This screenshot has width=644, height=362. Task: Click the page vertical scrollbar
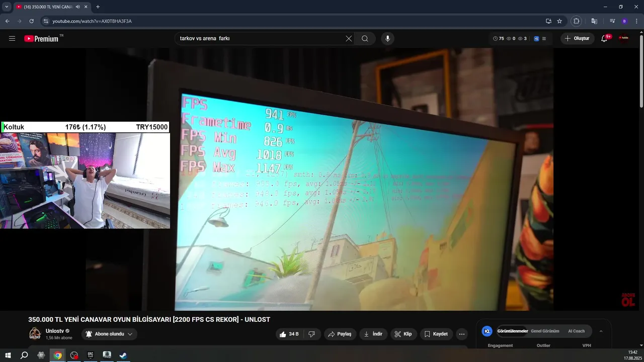[x=641, y=70]
